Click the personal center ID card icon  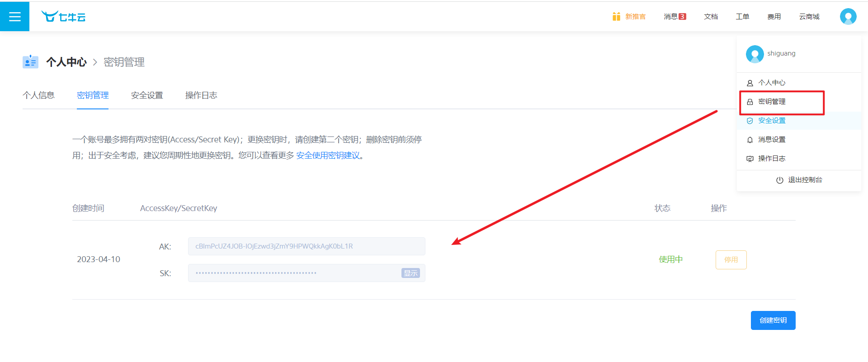point(30,62)
